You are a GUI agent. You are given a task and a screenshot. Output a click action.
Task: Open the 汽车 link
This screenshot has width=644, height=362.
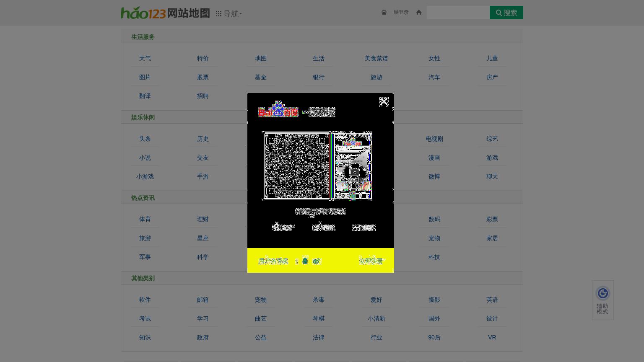(434, 78)
